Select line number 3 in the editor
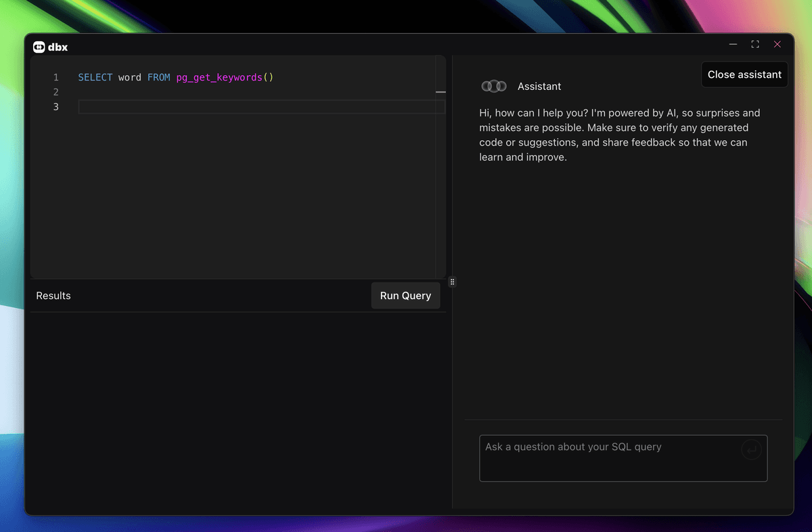Screen dimensions: 812x532 click(x=55, y=106)
